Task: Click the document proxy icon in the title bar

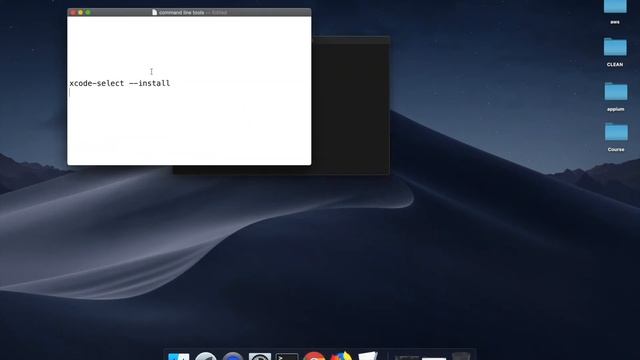Action: coord(154,12)
